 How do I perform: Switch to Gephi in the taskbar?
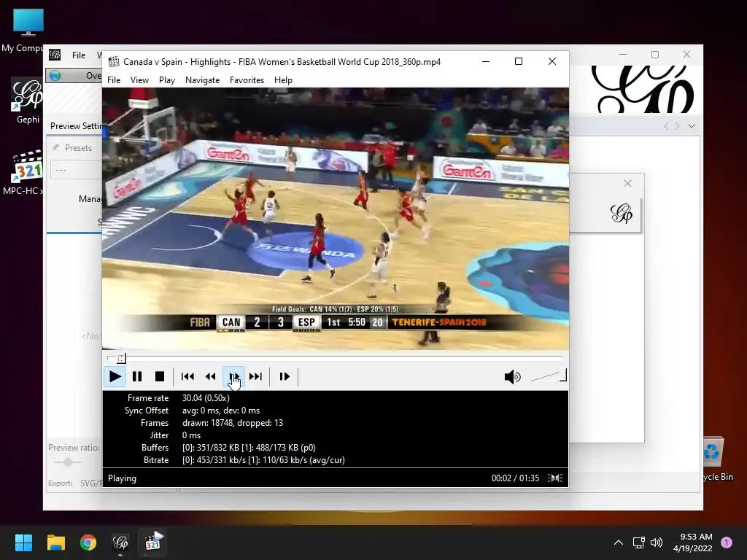coord(120,542)
